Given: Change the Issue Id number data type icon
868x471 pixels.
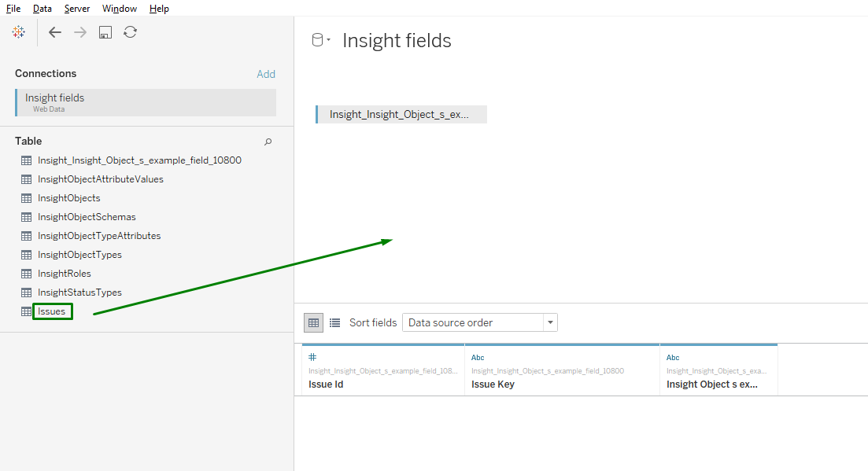Looking at the screenshot, I should coord(312,357).
